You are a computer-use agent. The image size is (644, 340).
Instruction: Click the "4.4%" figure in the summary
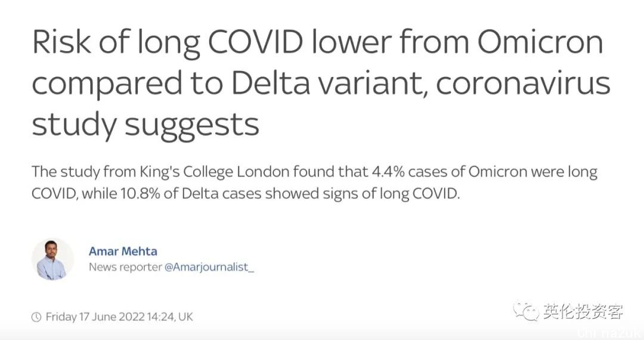388,172
